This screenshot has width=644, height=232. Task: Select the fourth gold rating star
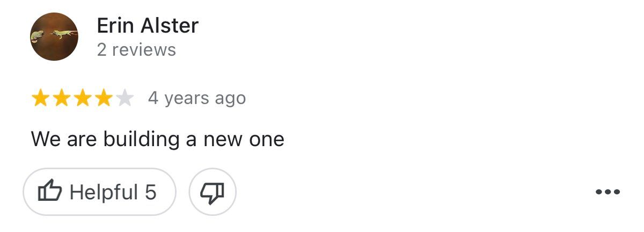tap(103, 98)
